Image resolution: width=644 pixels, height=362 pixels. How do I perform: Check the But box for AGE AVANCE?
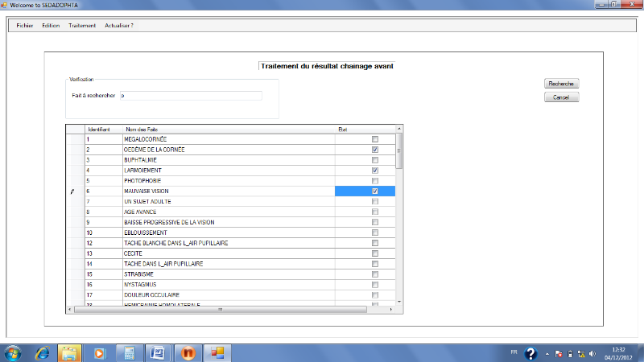(x=375, y=212)
